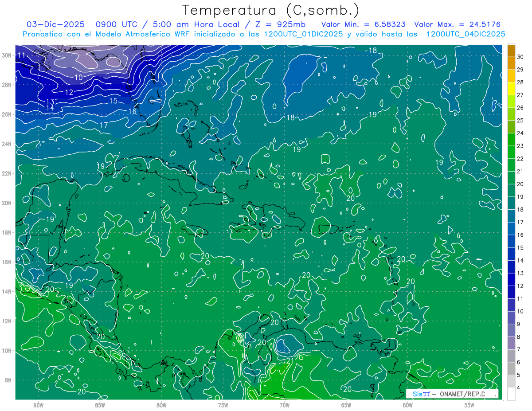Screen dimensions: 532x411
Task: Click the '65W' longitude axis label
Action: click(x=346, y=405)
